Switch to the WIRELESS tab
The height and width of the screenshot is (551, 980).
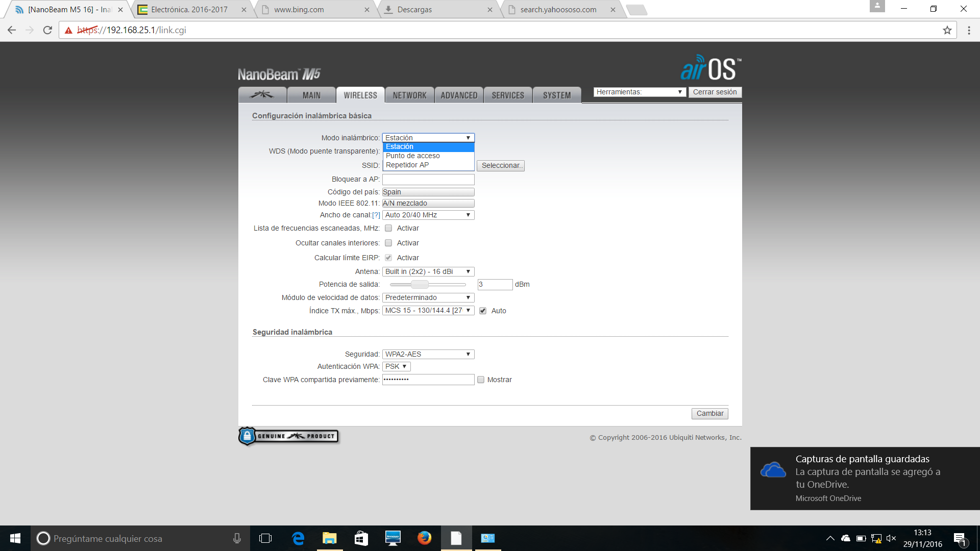[360, 95]
